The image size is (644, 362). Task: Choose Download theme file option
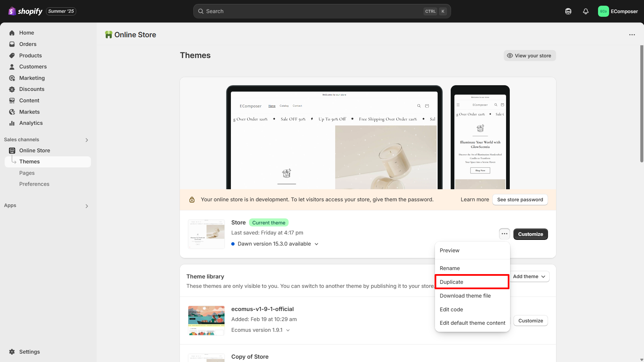tap(472, 296)
